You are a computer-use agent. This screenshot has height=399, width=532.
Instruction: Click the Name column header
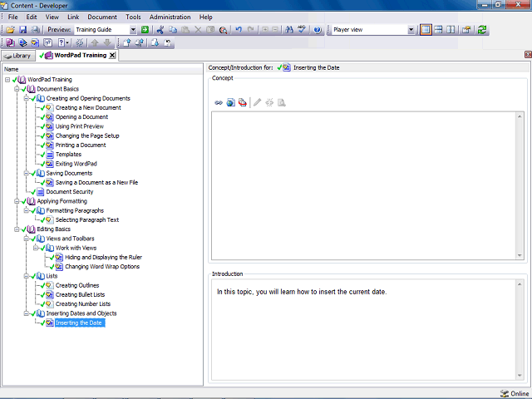click(x=102, y=69)
